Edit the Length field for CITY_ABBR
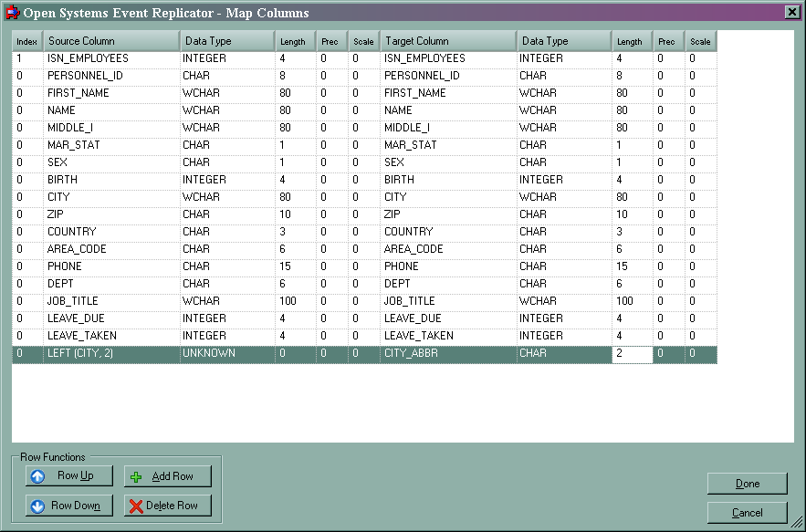The height and width of the screenshot is (532, 806). [x=632, y=354]
